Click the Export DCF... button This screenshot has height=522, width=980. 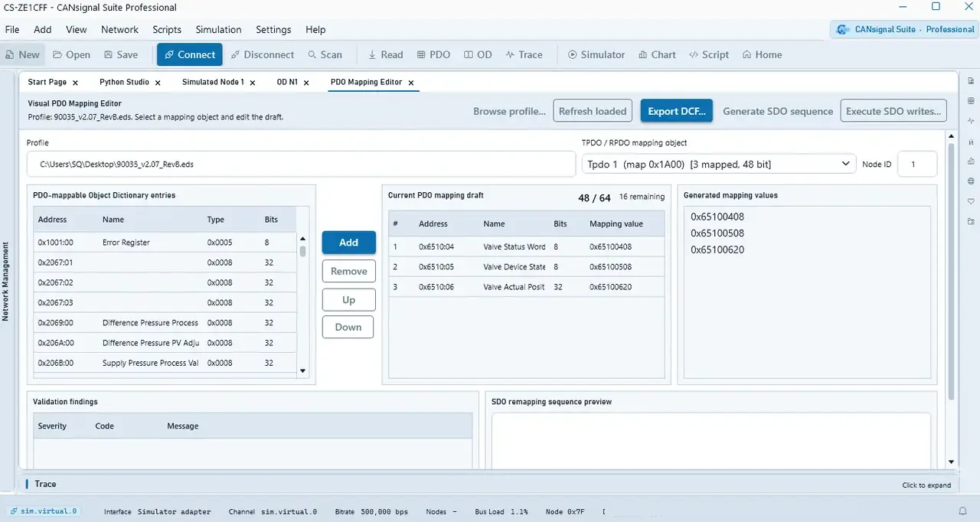coord(677,111)
